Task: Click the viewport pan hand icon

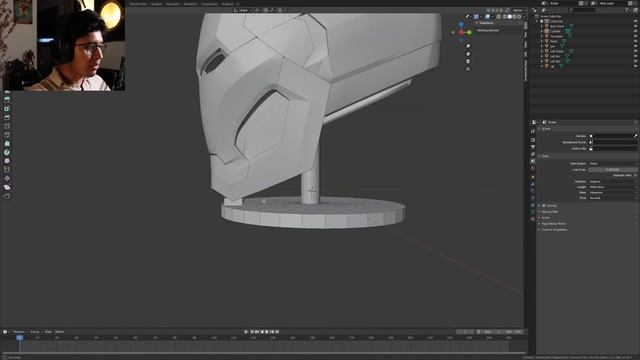Action: pos(468,54)
